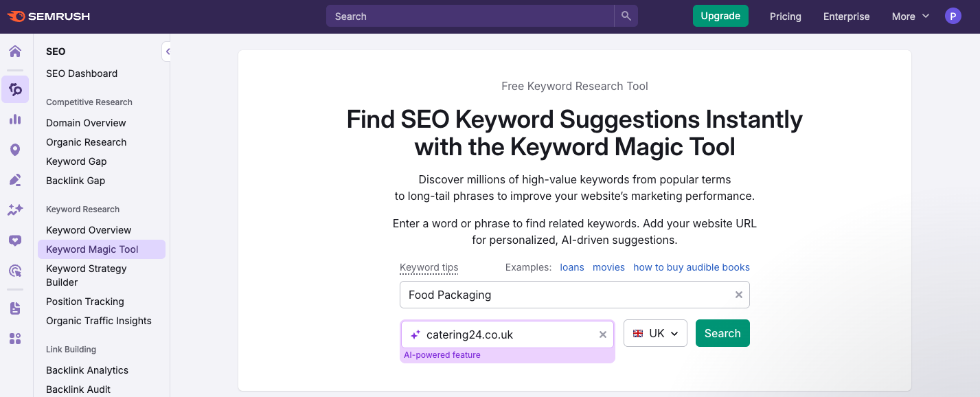Click the Keyword Research section heading
This screenshot has height=397, width=980.
[x=82, y=209]
